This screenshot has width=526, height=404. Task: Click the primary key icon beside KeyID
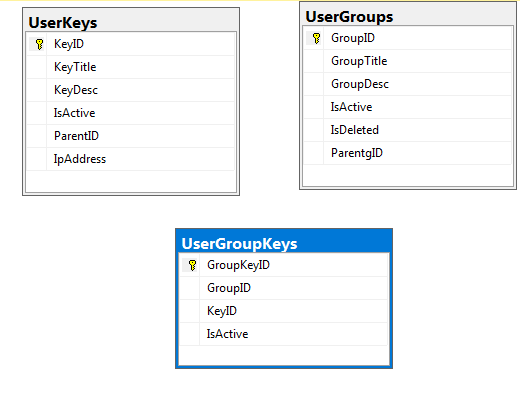coord(39,44)
